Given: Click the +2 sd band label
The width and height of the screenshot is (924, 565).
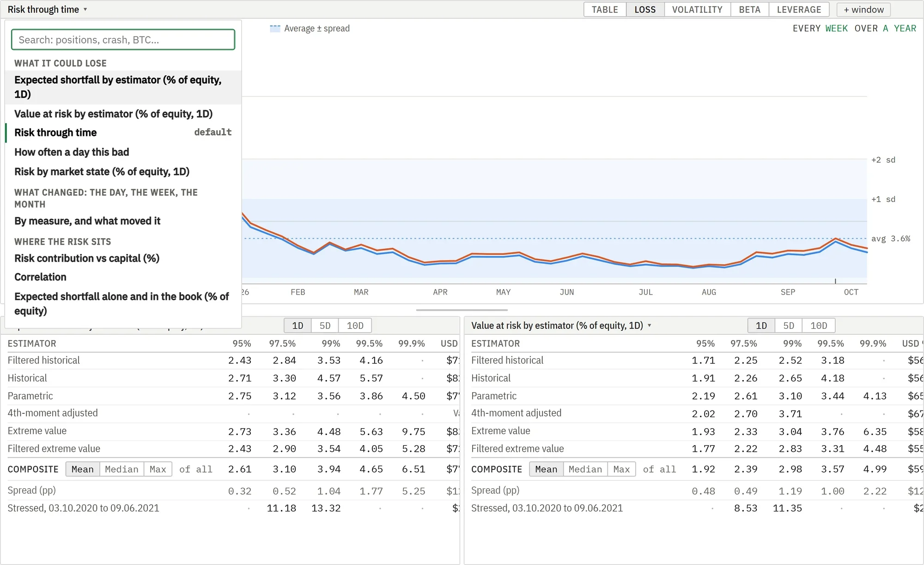Looking at the screenshot, I should 883,160.
